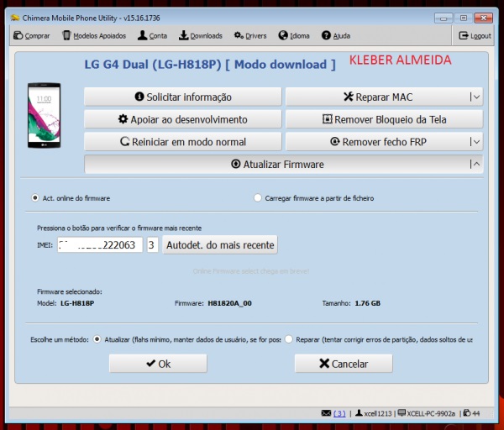Screen dimensions: 504x430
Task: Minimize the Chimera window
Action: coord(444,18)
